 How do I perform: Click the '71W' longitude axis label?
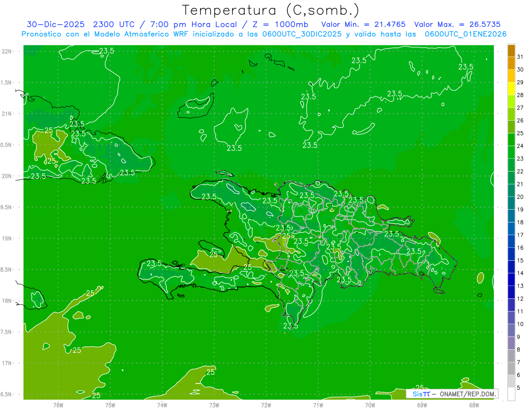tap(318, 405)
